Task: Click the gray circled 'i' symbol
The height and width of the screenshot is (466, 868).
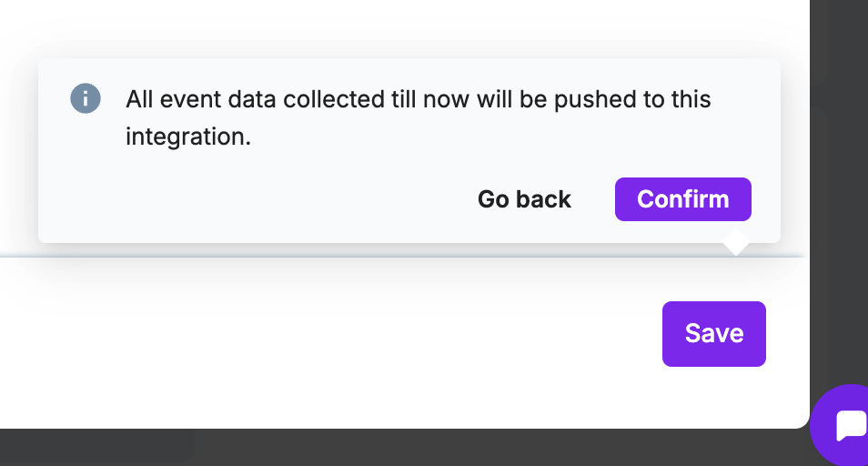Action: (85, 97)
